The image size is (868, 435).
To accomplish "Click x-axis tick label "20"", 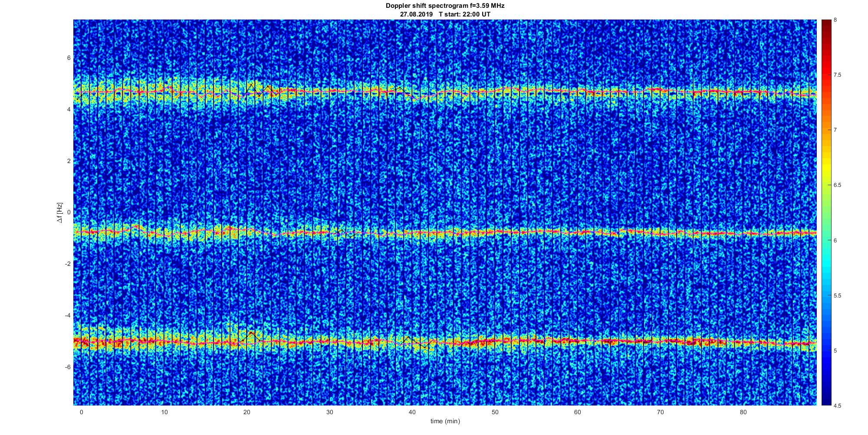I will pyautogui.click(x=247, y=412).
